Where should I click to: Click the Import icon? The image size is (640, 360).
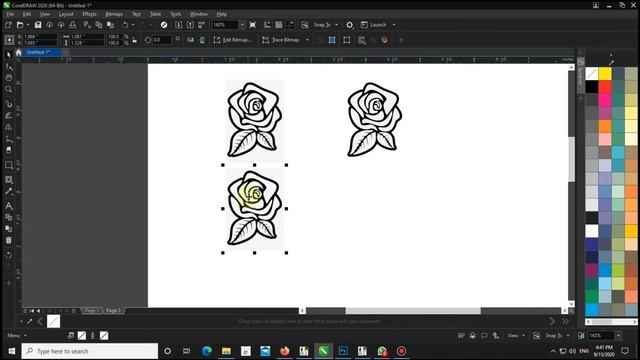179,25
